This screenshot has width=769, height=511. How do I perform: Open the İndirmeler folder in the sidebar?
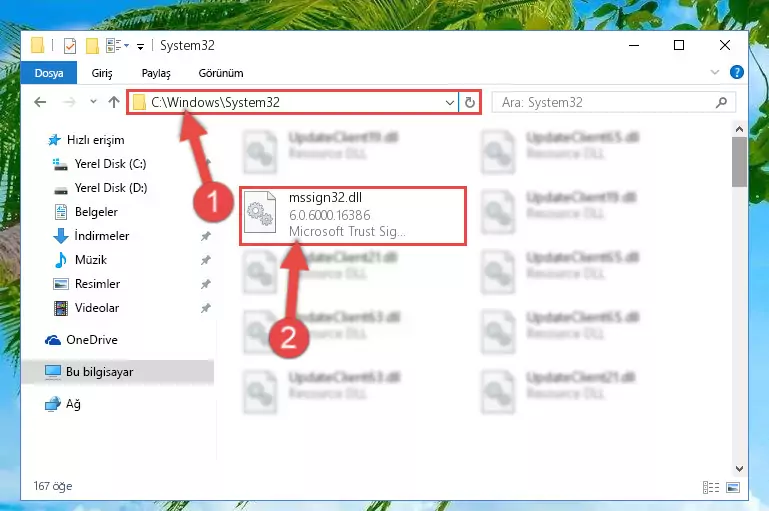click(x=102, y=236)
